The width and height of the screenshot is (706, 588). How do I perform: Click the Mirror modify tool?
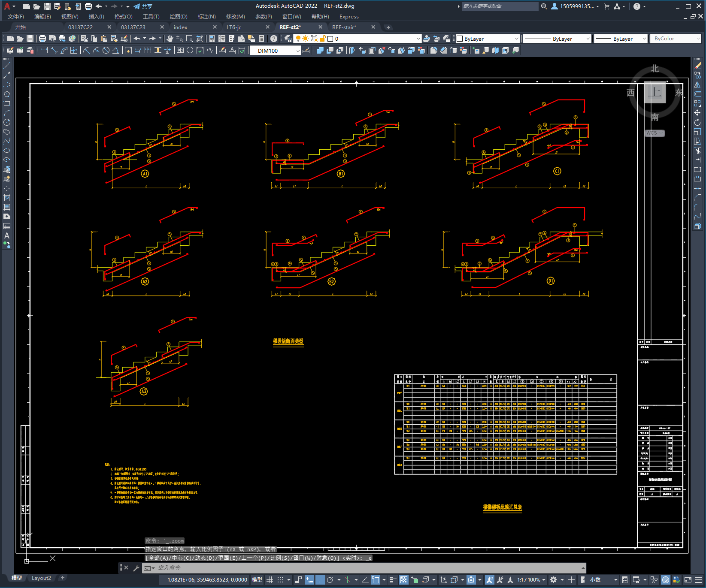(697, 84)
